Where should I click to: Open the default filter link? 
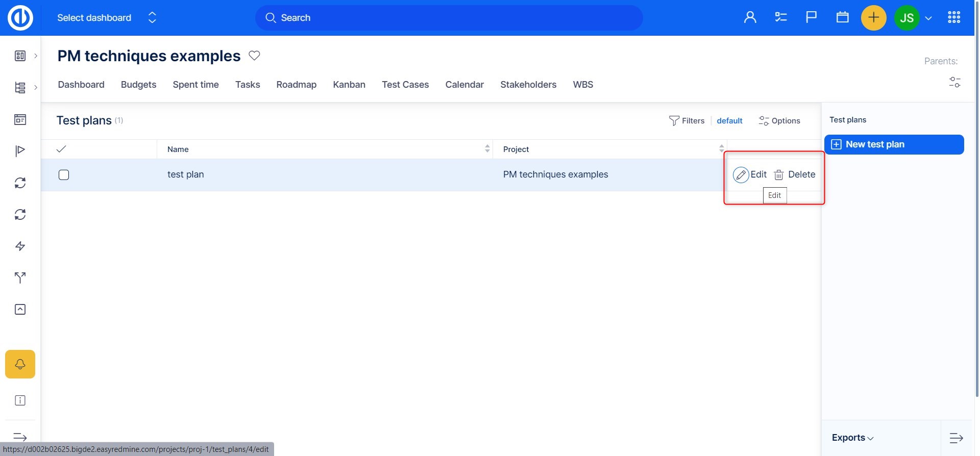click(x=729, y=121)
